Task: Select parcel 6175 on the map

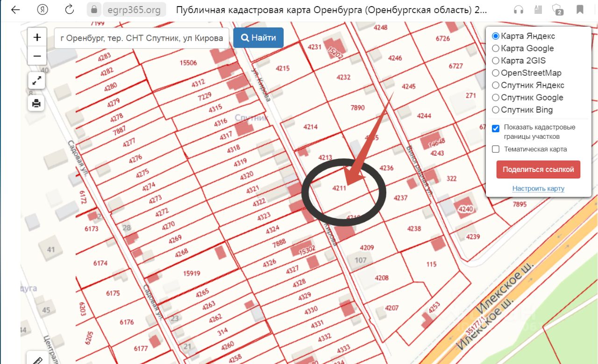Action: [x=113, y=293]
